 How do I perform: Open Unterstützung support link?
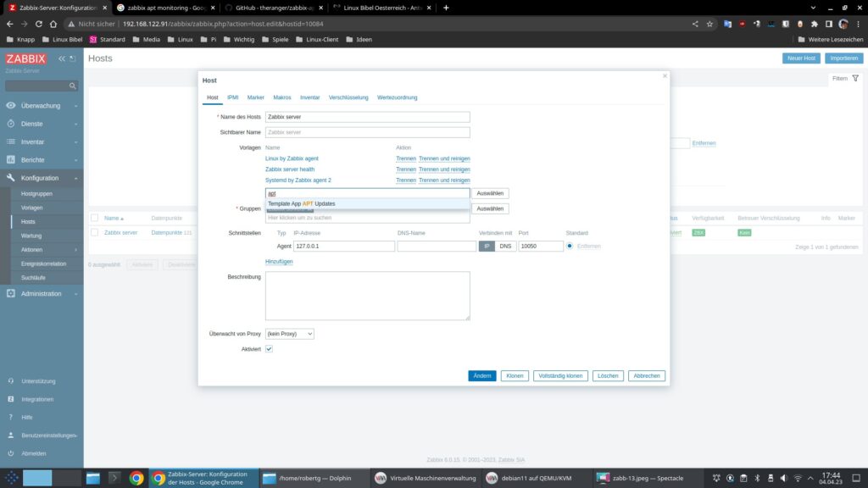click(x=38, y=381)
